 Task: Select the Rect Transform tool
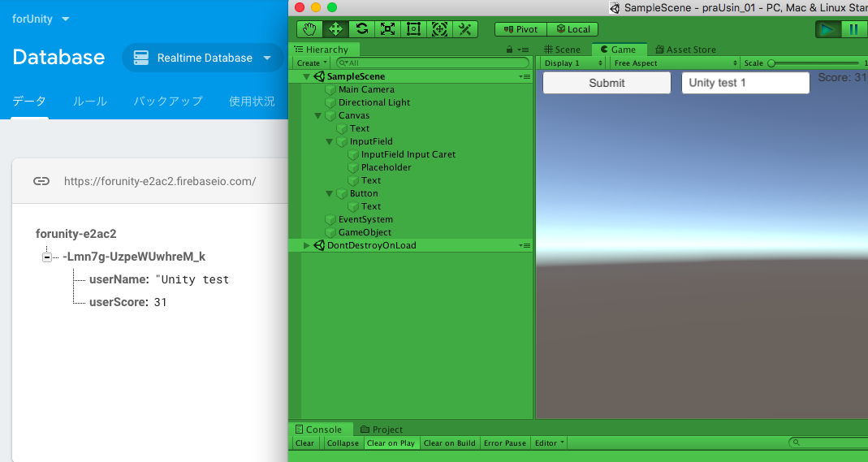click(413, 29)
